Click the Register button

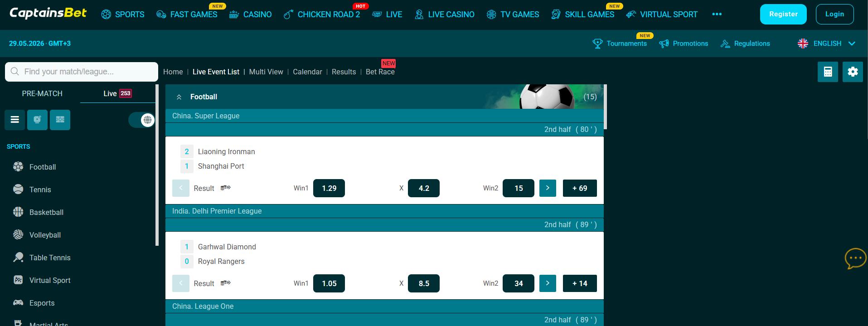point(783,14)
